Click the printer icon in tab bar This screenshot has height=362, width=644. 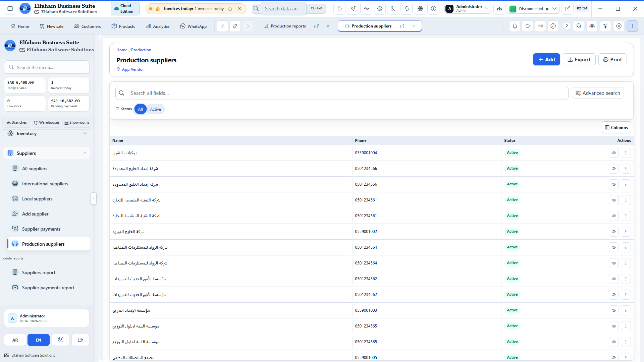click(540, 26)
